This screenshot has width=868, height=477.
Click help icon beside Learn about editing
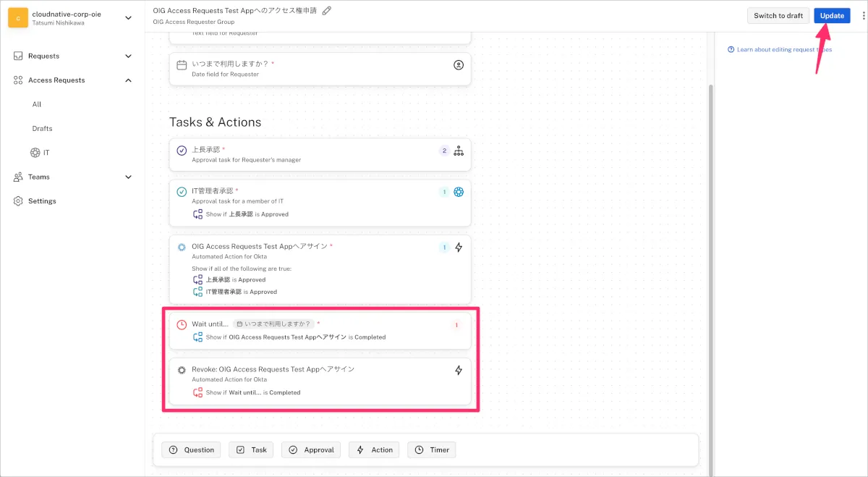[x=731, y=50]
